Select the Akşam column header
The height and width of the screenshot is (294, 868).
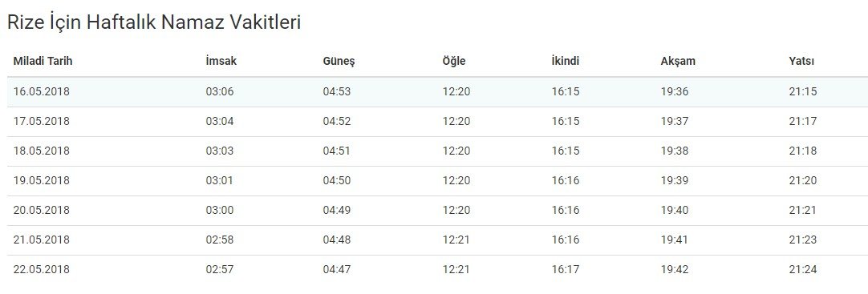point(678,62)
